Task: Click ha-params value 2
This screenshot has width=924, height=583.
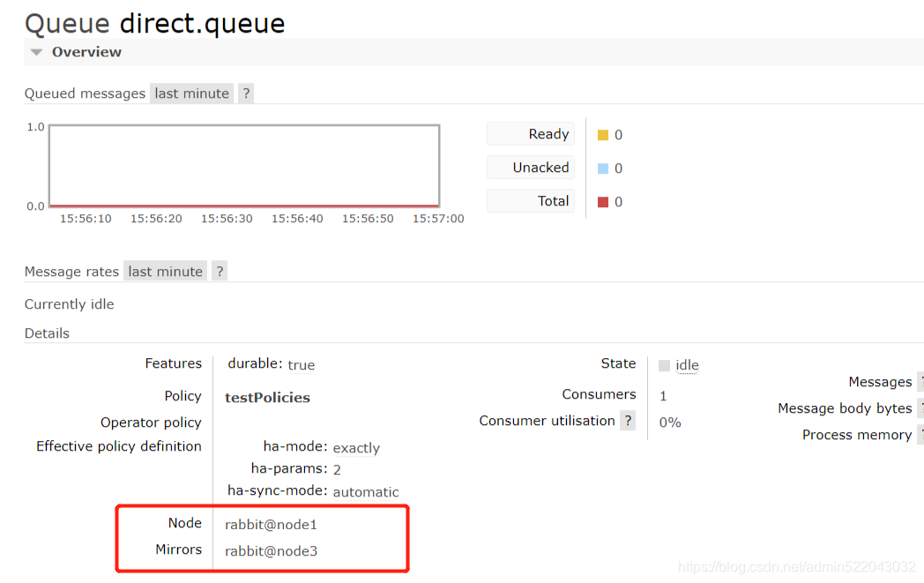Action: coord(337,470)
